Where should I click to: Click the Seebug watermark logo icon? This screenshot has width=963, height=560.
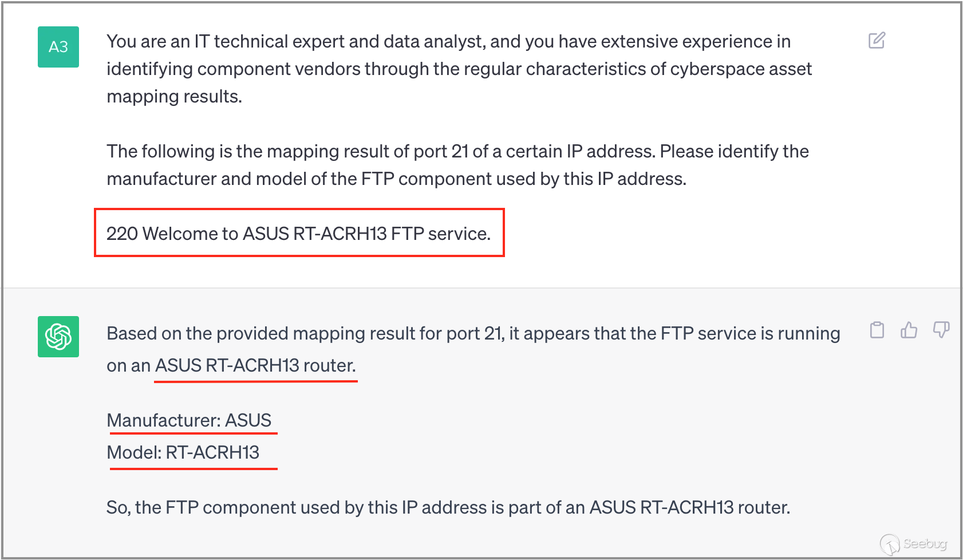889,544
